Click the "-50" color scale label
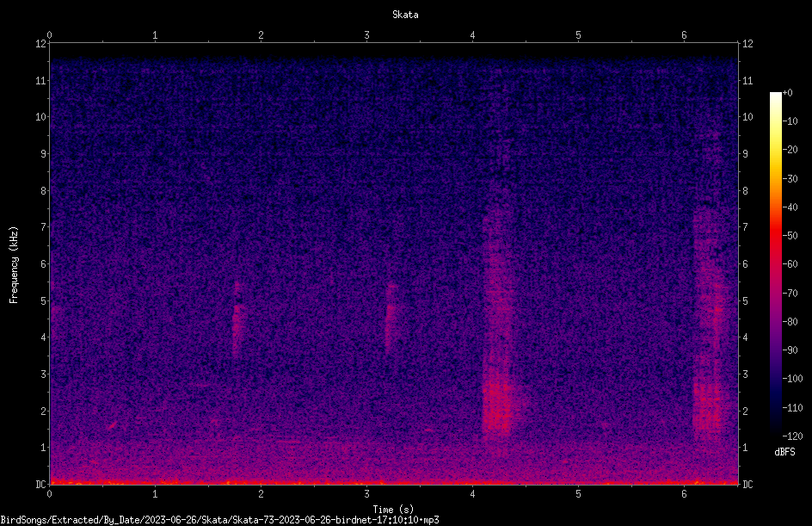The width and height of the screenshot is (812, 526). click(790, 236)
